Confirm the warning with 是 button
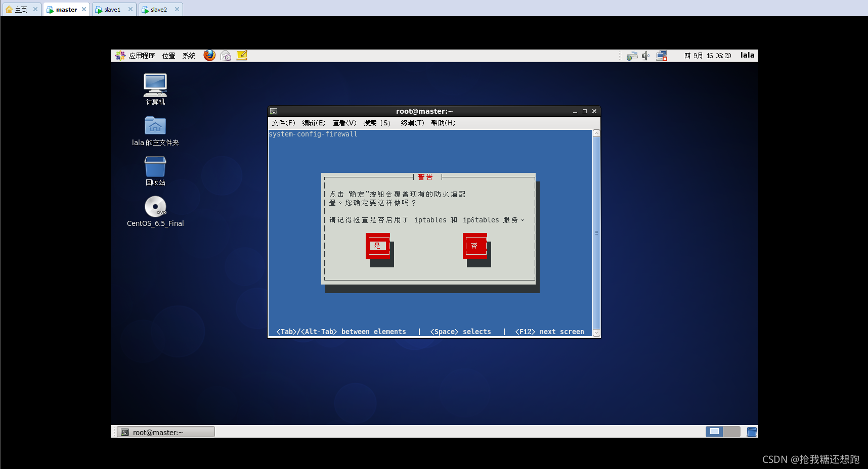This screenshot has height=469, width=868. click(x=378, y=246)
